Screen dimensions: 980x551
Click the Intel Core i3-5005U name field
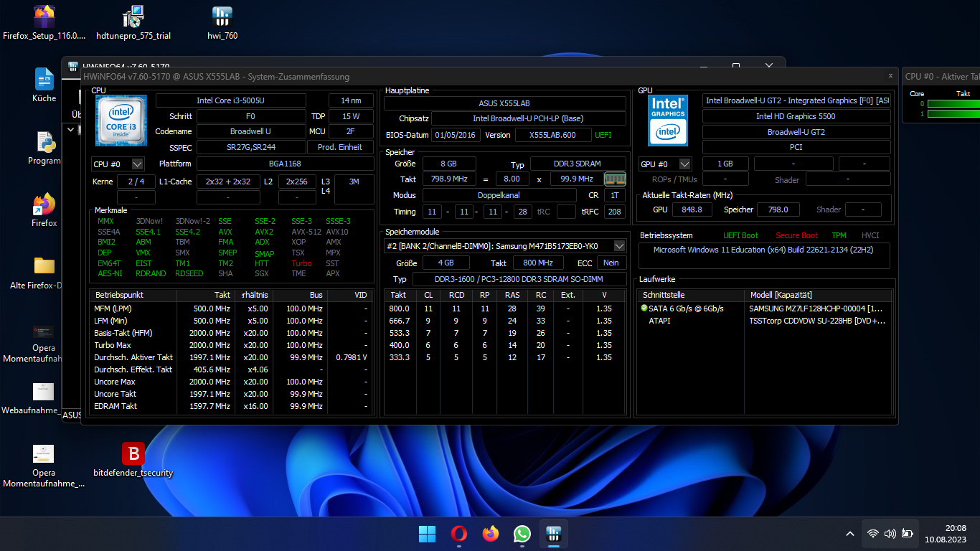click(231, 100)
